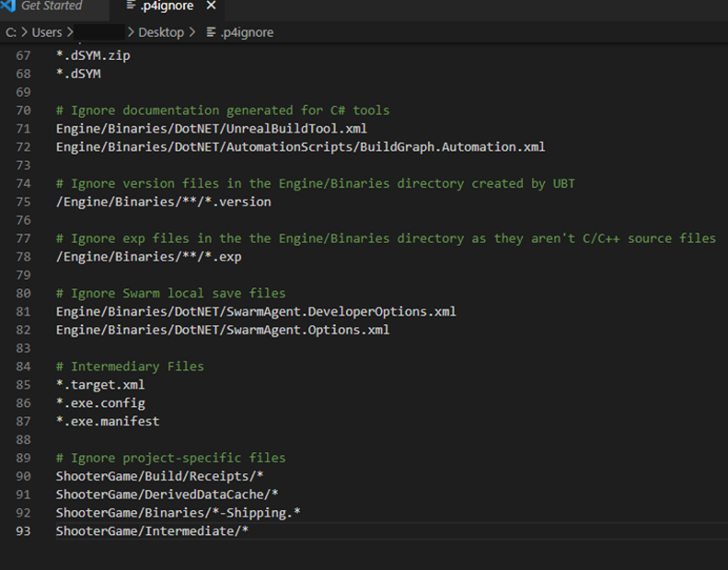
Task: Place cursor on '*.dSYM.zip' line
Action: (93, 56)
